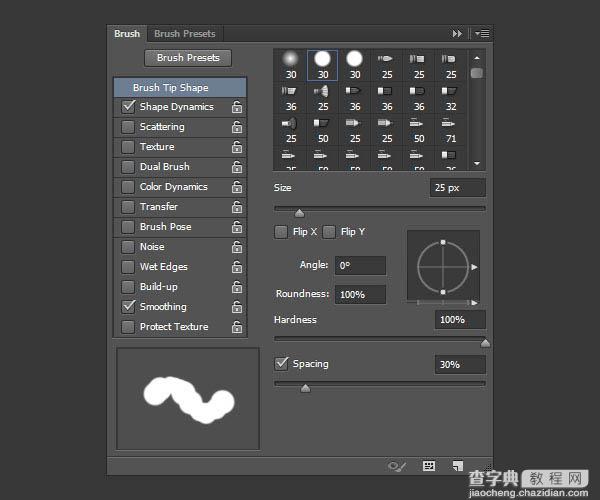This screenshot has width=600, height=500.
Task: Enable the Protect Texture checkbox
Action: (x=128, y=327)
